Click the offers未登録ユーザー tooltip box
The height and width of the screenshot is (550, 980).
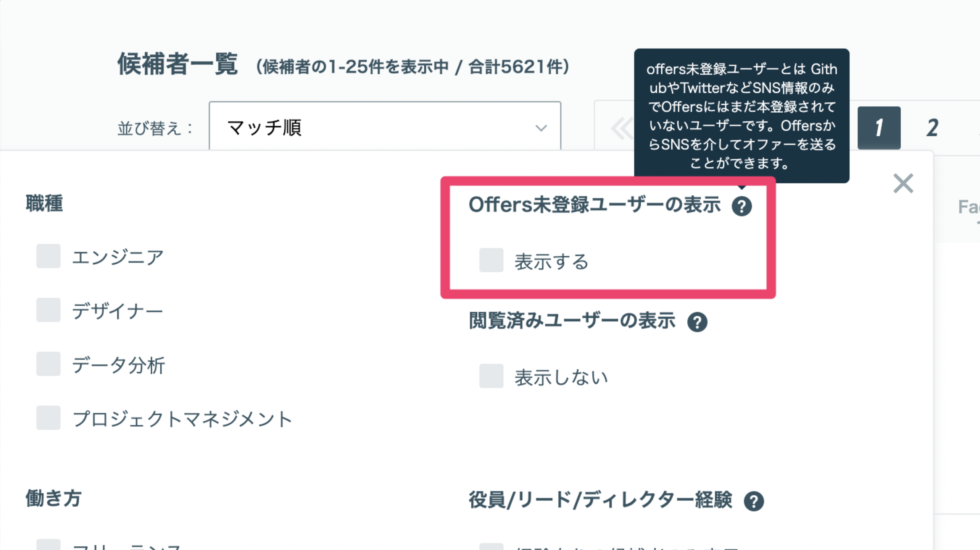(741, 116)
